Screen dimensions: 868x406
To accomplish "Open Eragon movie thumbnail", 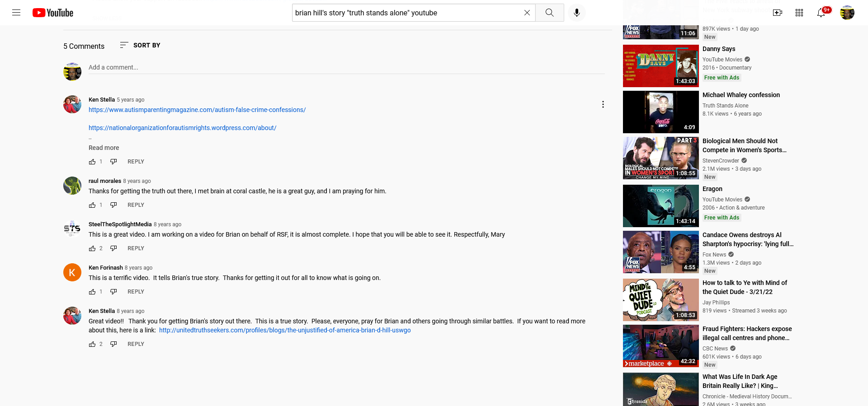I will (x=661, y=206).
